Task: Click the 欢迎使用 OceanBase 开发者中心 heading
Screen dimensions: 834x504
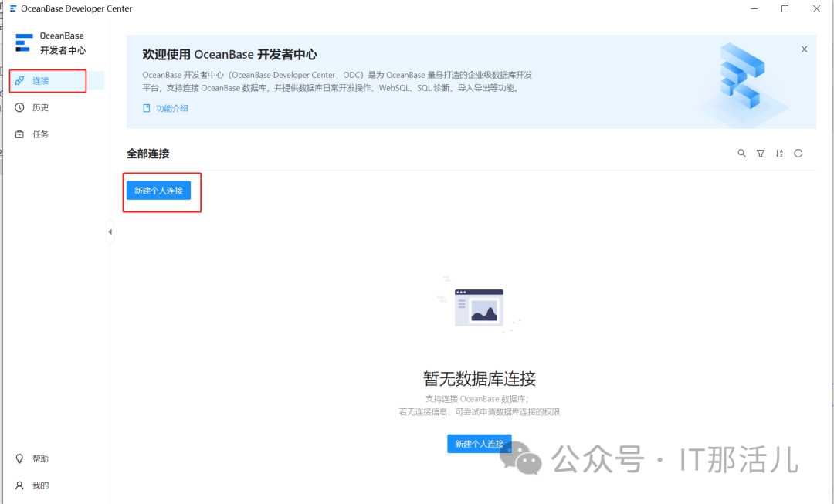Action: (230, 54)
